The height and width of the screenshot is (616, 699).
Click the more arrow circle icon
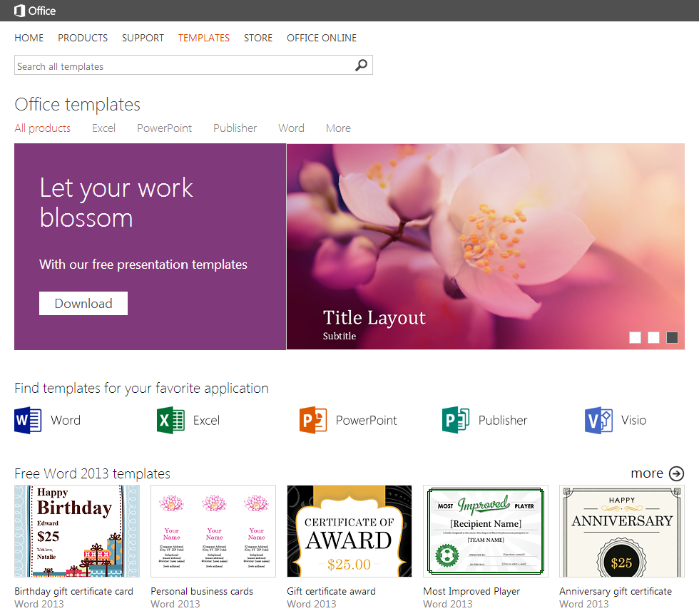(x=677, y=473)
